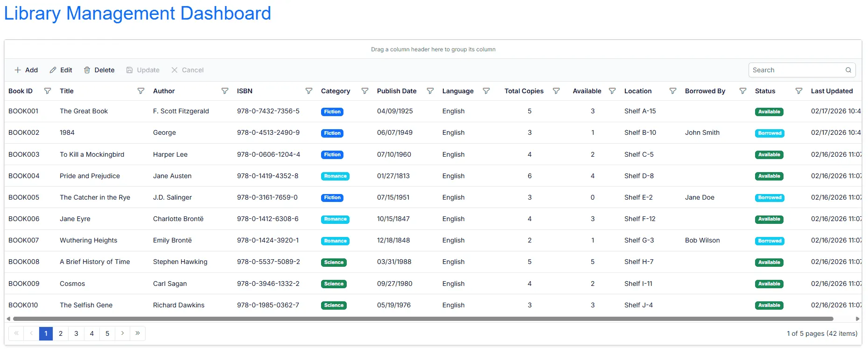Viewport: 868px width, 354px height.
Task: Click Available status badge for Jane Eyre
Action: tap(769, 219)
